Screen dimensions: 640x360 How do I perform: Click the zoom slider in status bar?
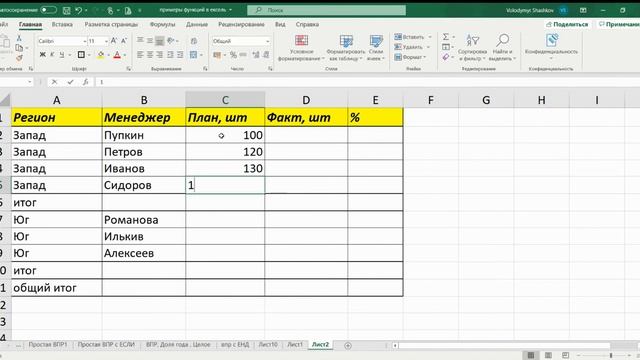click(611, 356)
